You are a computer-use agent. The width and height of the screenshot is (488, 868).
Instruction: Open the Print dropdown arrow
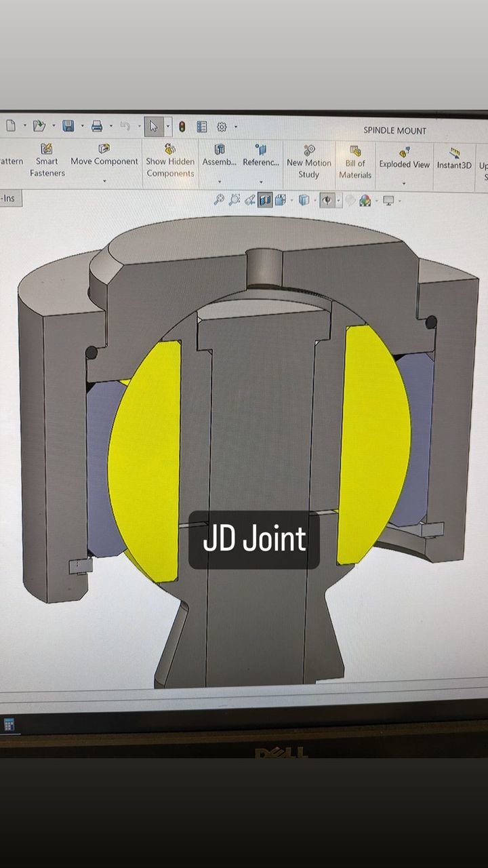(x=110, y=126)
